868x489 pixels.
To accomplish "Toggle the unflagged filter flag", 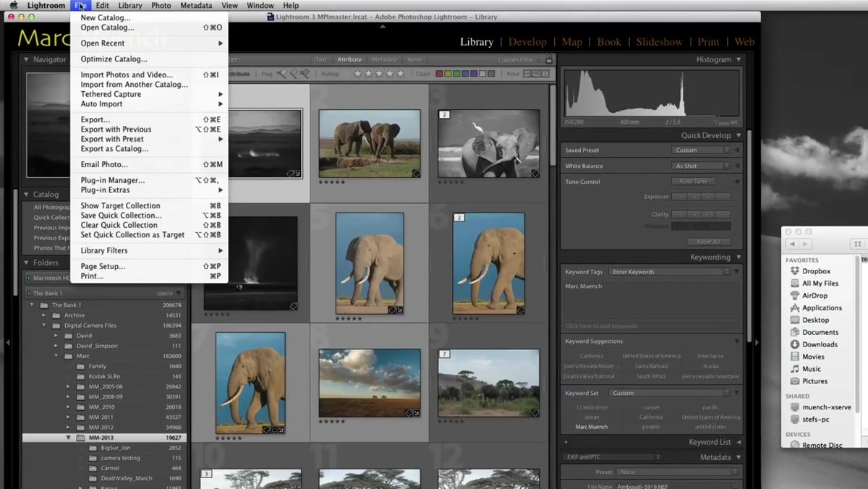I will click(x=293, y=74).
